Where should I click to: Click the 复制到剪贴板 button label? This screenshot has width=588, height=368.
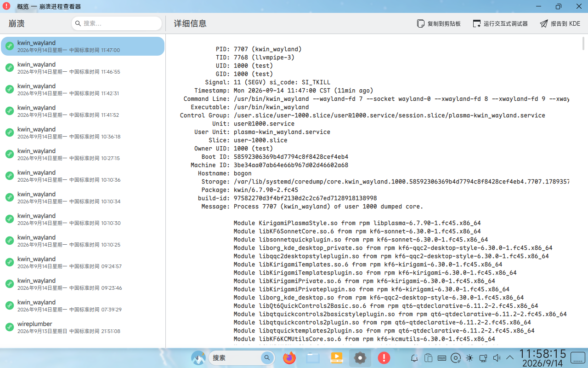444,23
